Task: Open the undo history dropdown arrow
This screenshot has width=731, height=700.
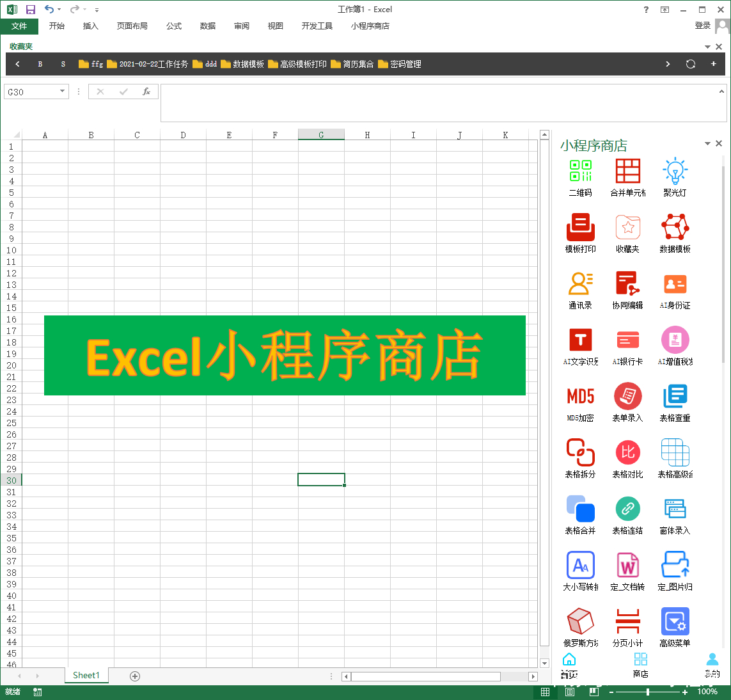Action: point(59,10)
